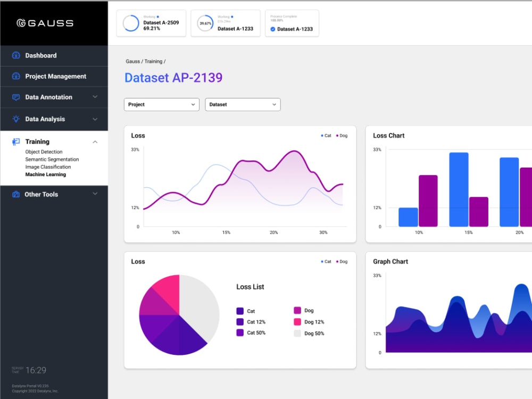Collapse the Training section in the sidebar
Viewport: 532px width, 399px height.
click(95, 142)
